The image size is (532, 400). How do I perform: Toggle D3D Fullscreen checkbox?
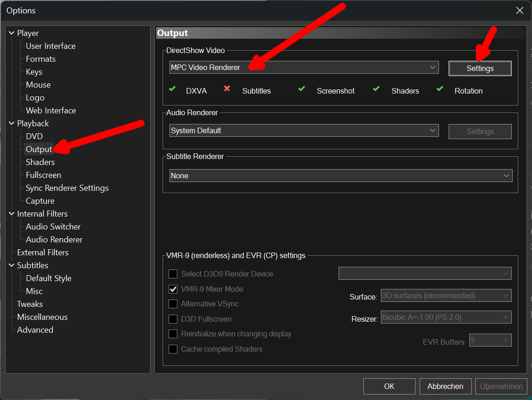[173, 319]
